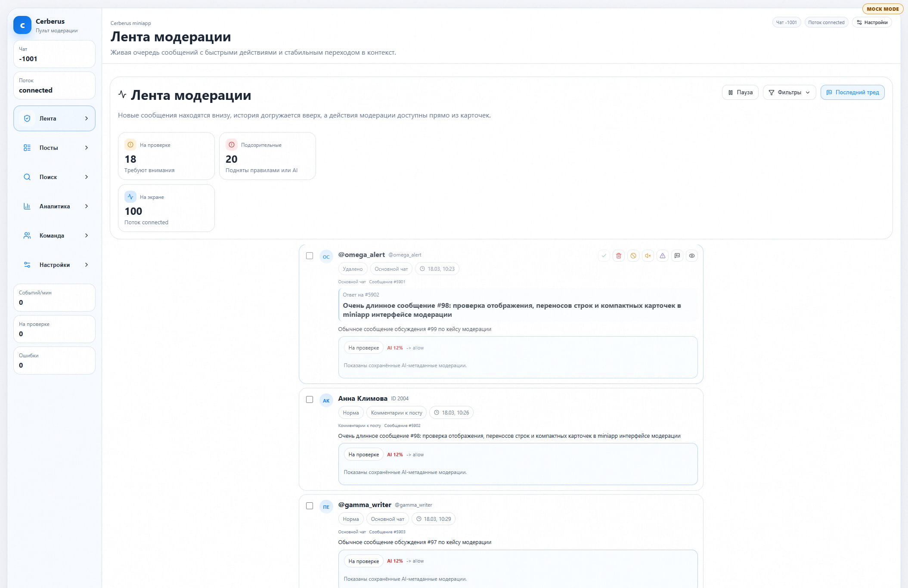
Task: Approve @omega_alert message with checkmark icon
Action: (604, 256)
